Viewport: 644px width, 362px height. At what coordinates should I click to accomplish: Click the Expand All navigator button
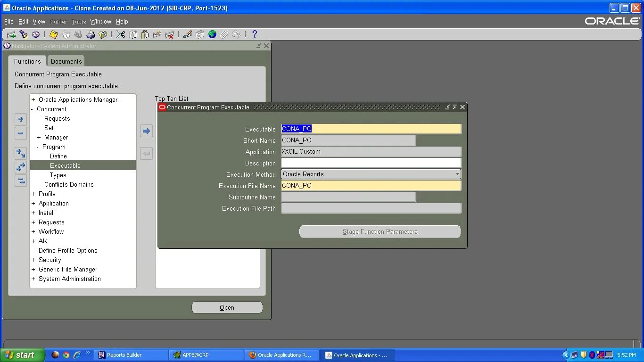(x=21, y=166)
